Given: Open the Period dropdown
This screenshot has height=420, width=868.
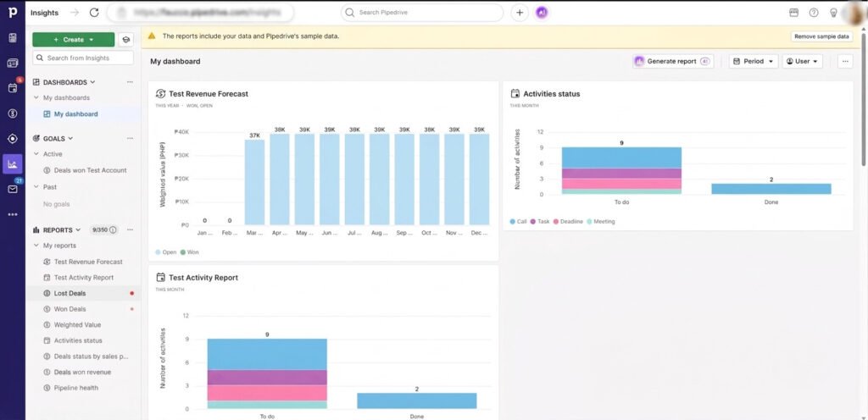Looking at the screenshot, I should coord(754,61).
